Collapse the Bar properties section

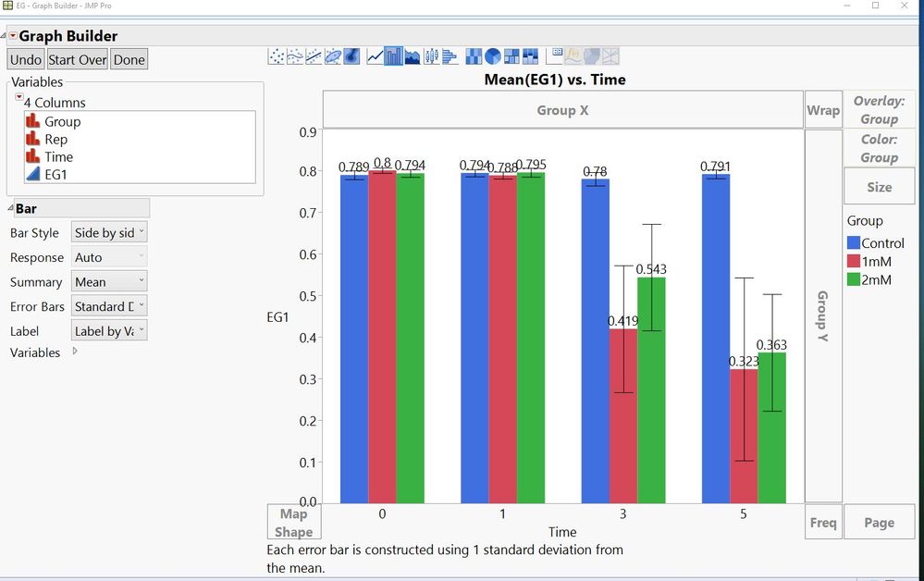(10, 207)
